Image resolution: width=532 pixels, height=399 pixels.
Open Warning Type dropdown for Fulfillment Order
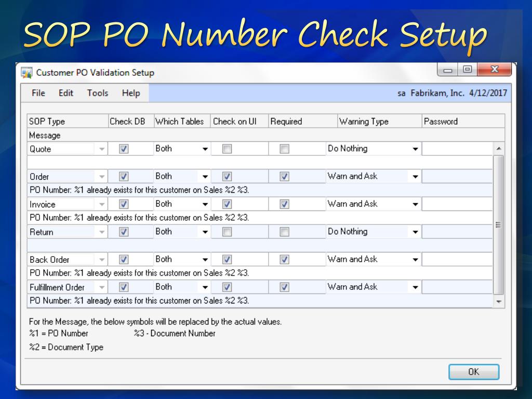click(x=415, y=287)
